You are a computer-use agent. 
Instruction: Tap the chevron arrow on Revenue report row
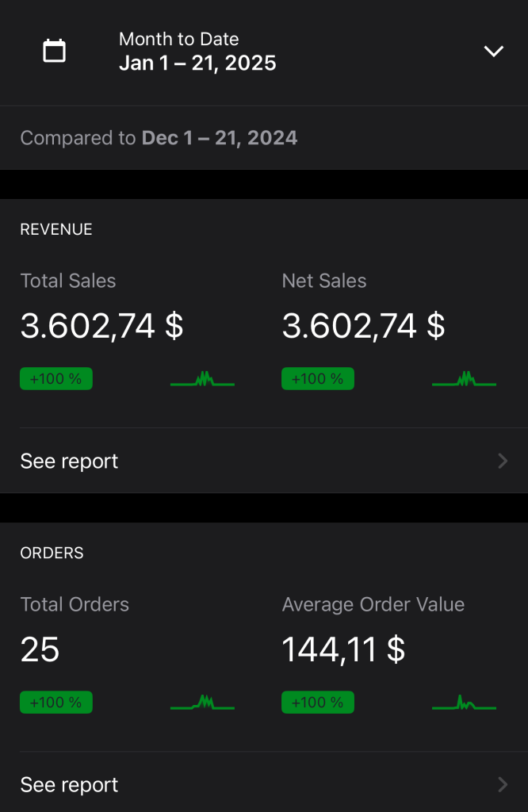pos(502,461)
